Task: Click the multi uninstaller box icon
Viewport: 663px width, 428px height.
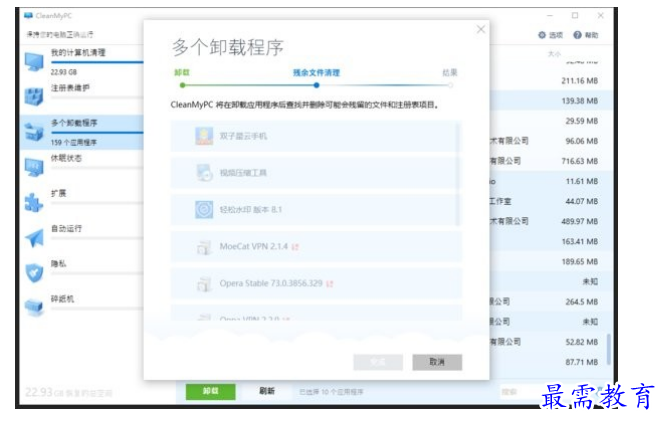Action: click(x=34, y=132)
